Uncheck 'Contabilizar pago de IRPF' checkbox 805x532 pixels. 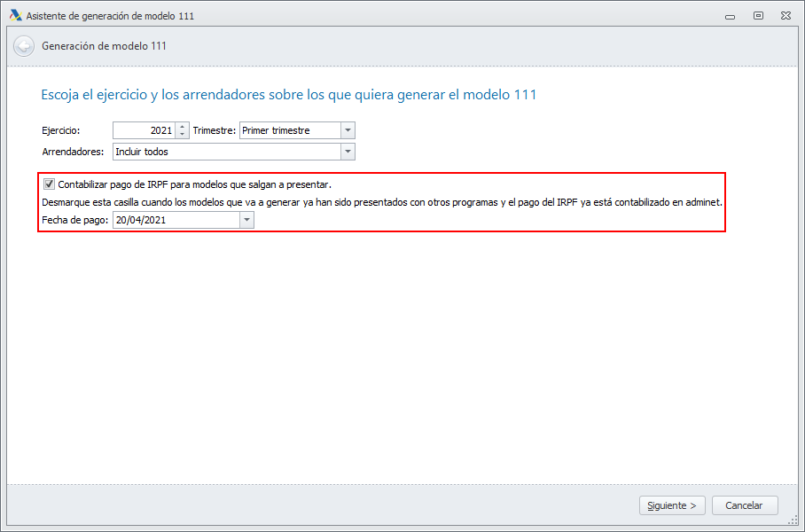[49, 184]
